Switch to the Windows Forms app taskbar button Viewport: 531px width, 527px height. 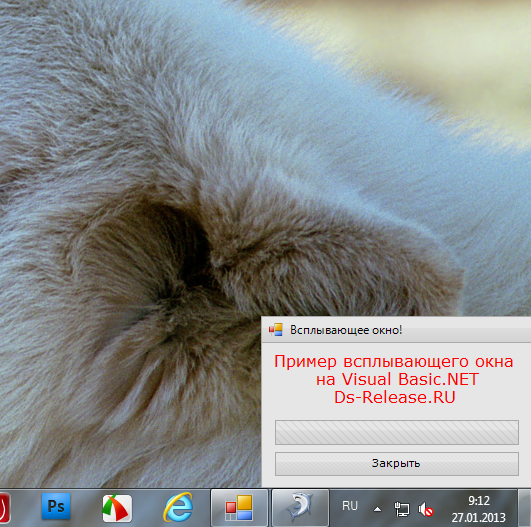click(239, 508)
